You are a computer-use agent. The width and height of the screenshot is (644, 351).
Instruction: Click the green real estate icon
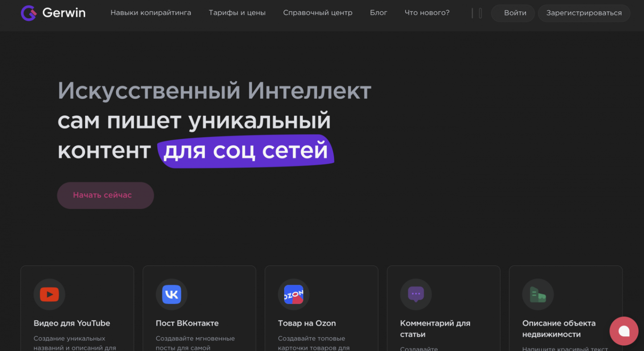[x=538, y=295]
